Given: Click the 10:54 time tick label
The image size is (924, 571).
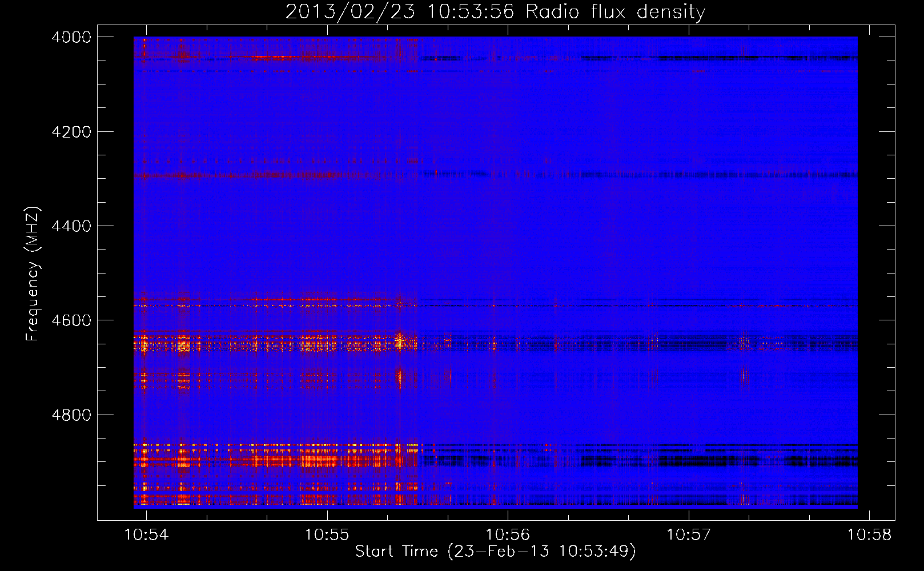Looking at the screenshot, I should pyautogui.click(x=147, y=535).
